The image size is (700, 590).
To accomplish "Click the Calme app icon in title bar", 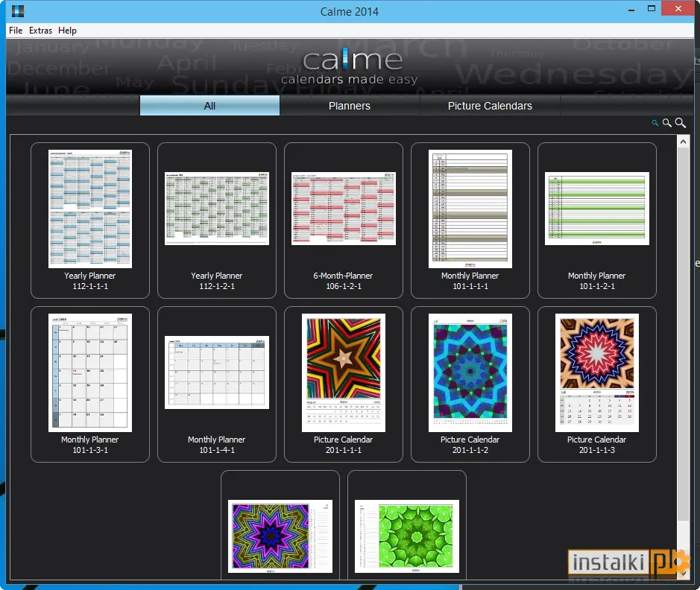I will (x=18, y=11).
